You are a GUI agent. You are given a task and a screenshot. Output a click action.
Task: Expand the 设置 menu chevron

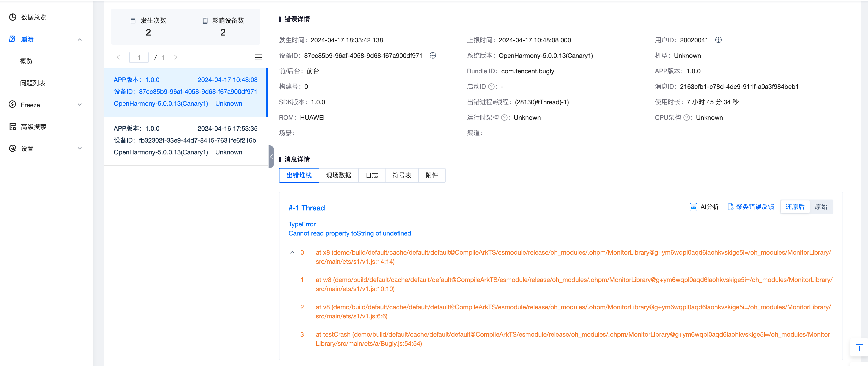(79, 148)
